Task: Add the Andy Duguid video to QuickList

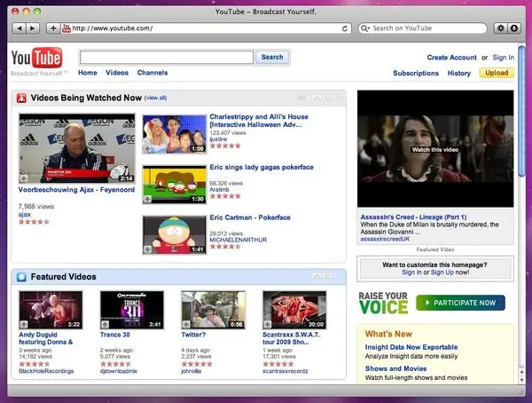Action: pyautogui.click(x=23, y=325)
